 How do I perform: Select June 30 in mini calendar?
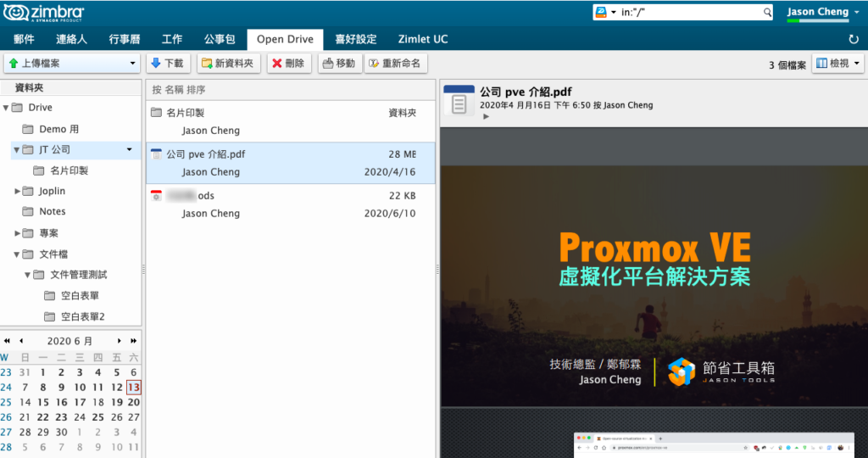(x=61, y=432)
